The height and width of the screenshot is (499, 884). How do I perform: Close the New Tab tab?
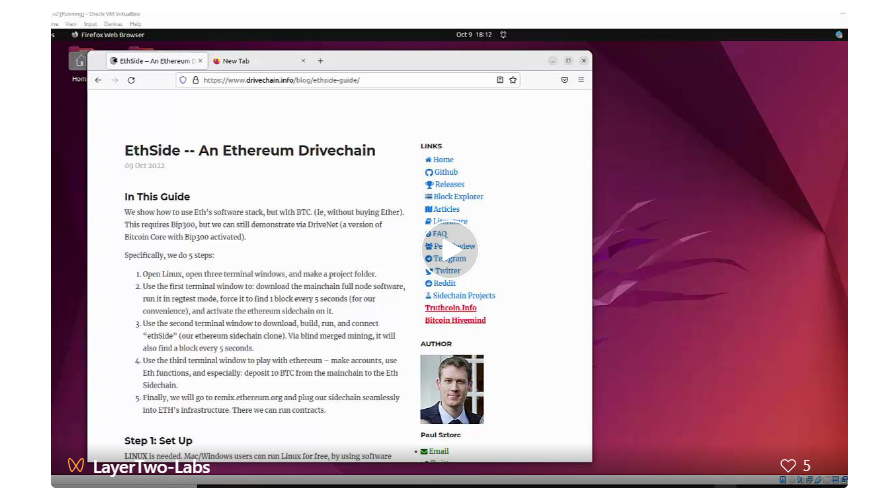click(303, 61)
